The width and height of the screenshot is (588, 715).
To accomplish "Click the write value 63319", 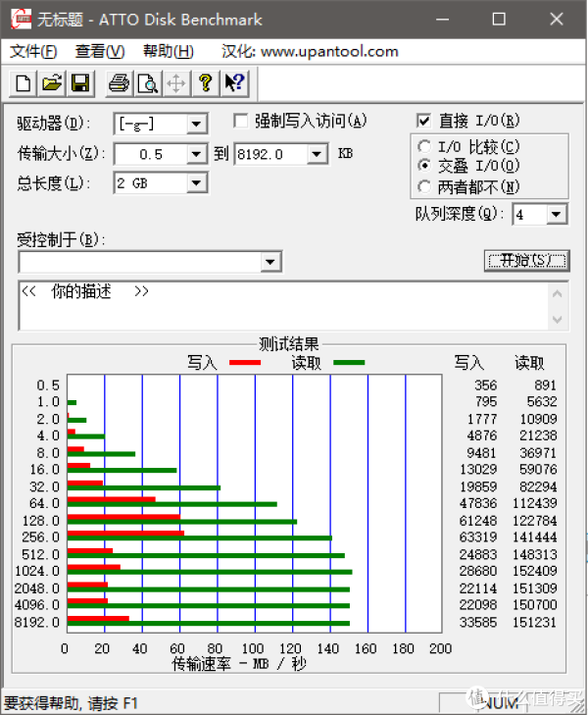I will 478,537.
